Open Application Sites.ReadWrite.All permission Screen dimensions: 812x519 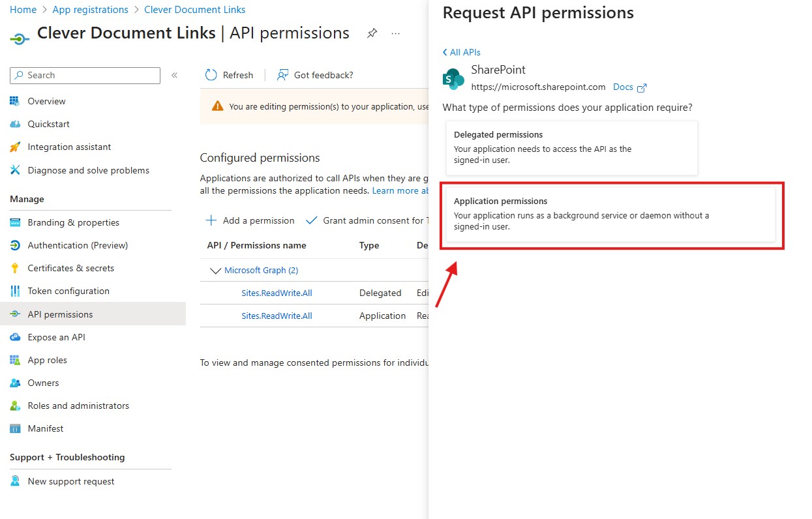pos(277,316)
